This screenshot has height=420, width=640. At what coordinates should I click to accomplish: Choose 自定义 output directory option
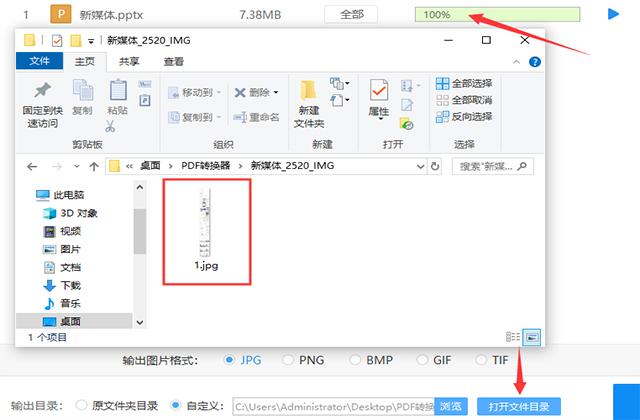pos(176,405)
